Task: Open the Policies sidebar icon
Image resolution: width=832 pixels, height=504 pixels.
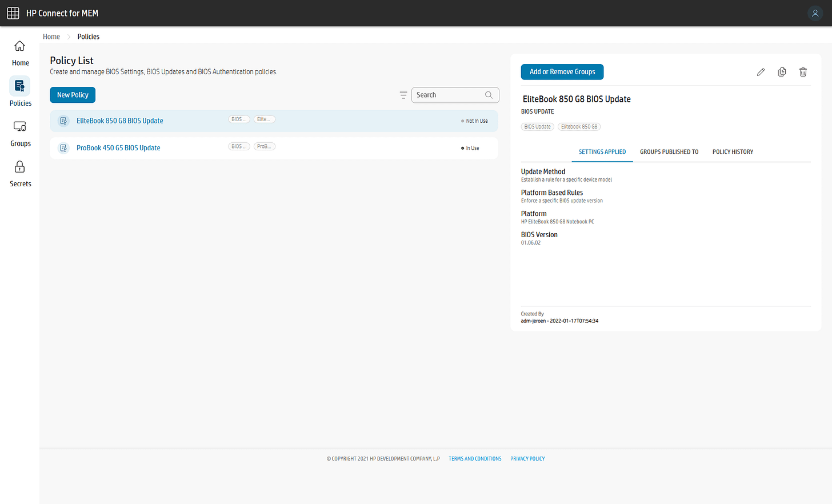Action: click(20, 86)
